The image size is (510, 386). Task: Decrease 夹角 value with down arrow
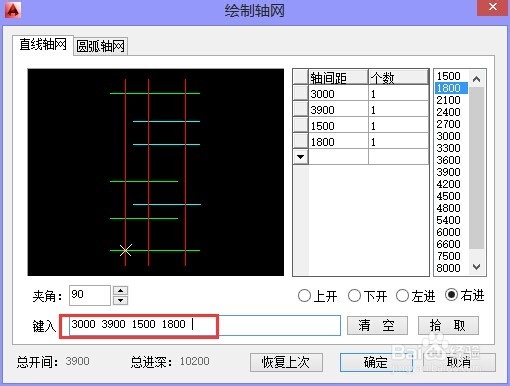pyautogui.click(x=120, y=300)
